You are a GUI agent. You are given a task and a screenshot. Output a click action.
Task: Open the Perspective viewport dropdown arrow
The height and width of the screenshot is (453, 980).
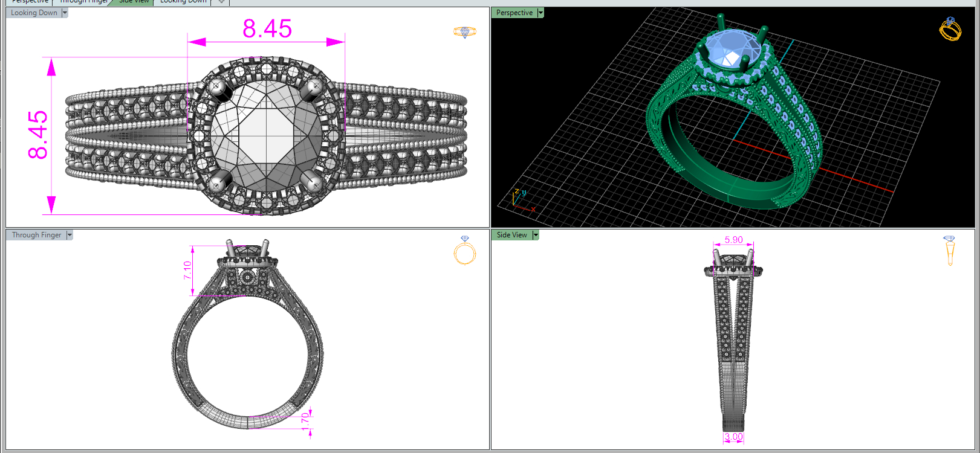[540, 13]
